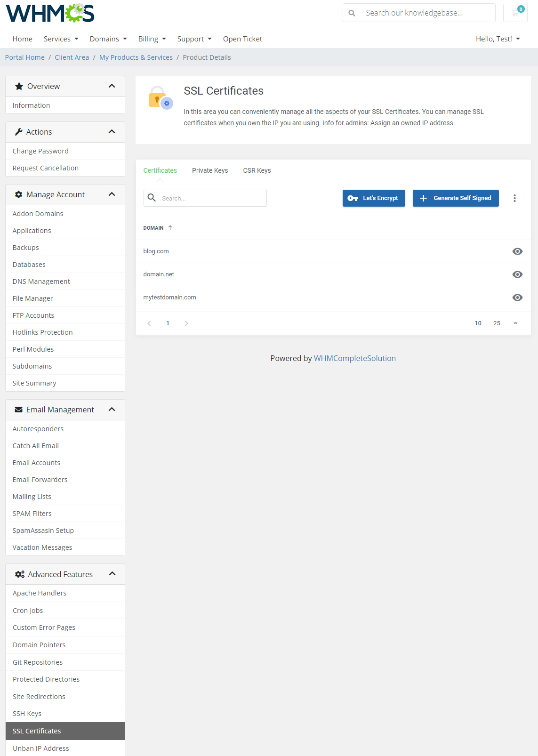Go to next page of certificates
This screenshot has width=538, height=756.
186,323
